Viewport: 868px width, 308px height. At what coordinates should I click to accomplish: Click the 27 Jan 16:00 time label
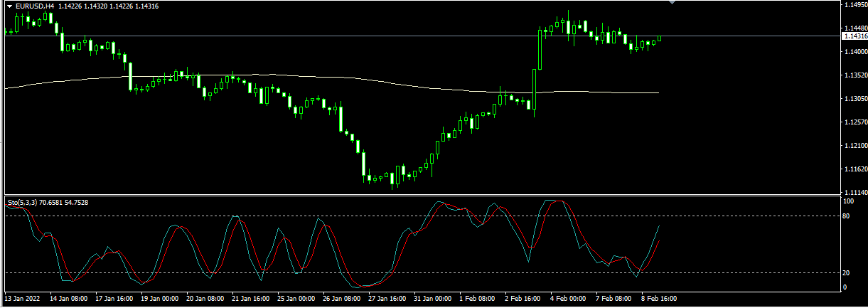[388, 299]
